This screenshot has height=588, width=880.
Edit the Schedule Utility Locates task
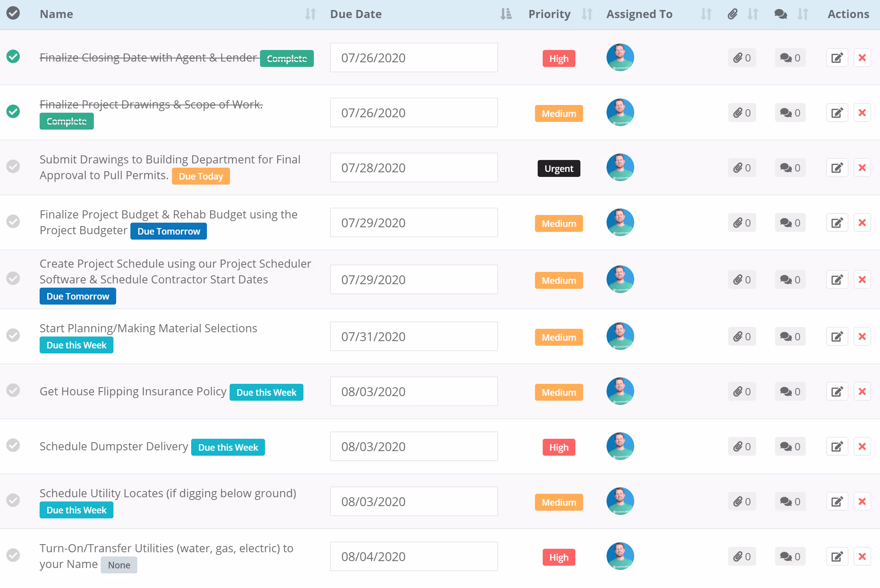tap(837, 502)
